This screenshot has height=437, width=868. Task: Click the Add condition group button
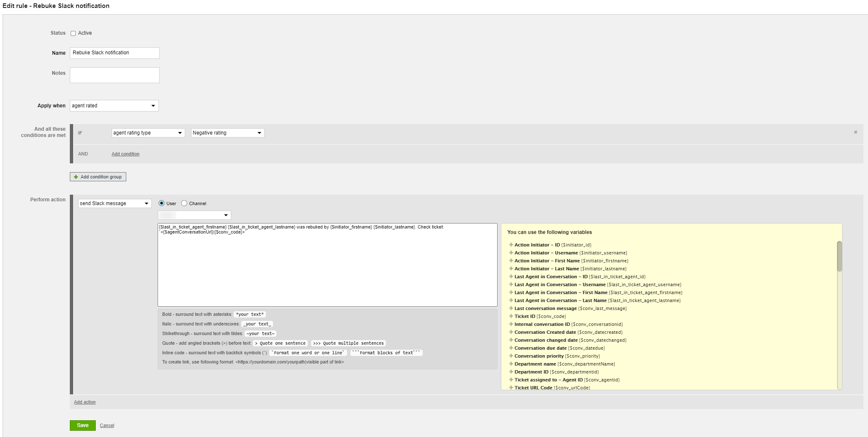coord(98,177)
